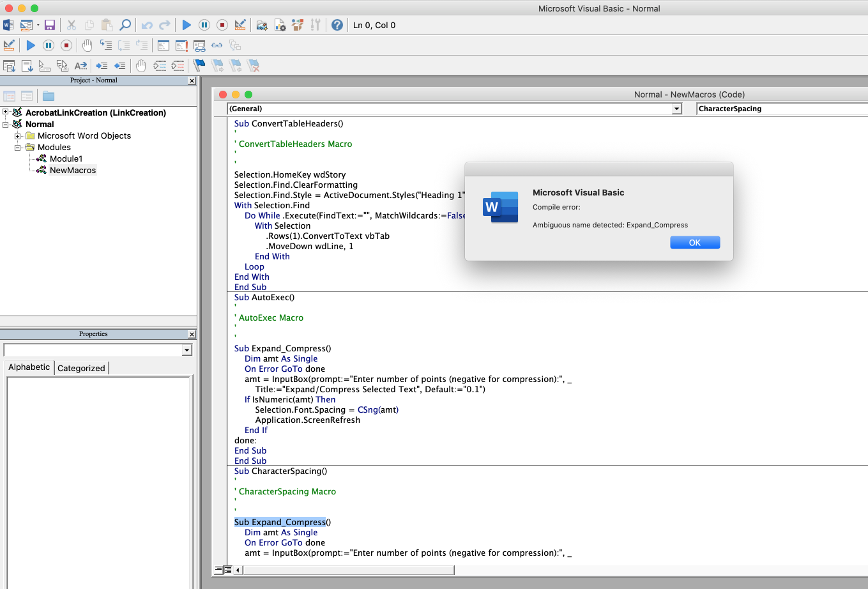Switch to the Categorized tab
This screenshot has width=868, height=589.
point(81,368)
